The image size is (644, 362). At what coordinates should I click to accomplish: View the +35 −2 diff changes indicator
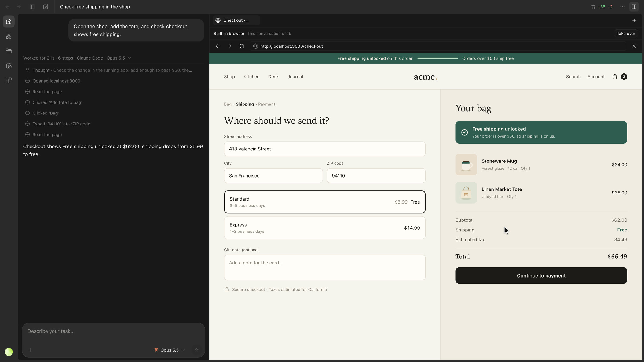(602, 7)
